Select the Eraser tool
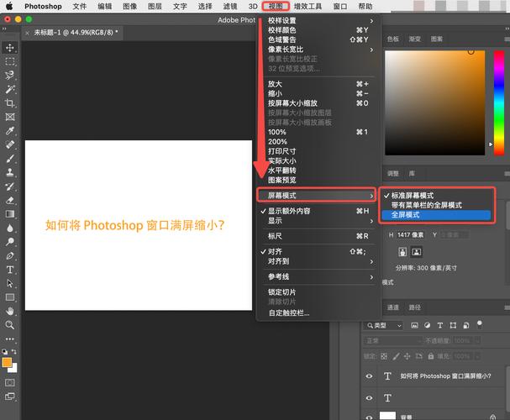The height and width of the screenshot is (420, 510). tap(10, 200)
